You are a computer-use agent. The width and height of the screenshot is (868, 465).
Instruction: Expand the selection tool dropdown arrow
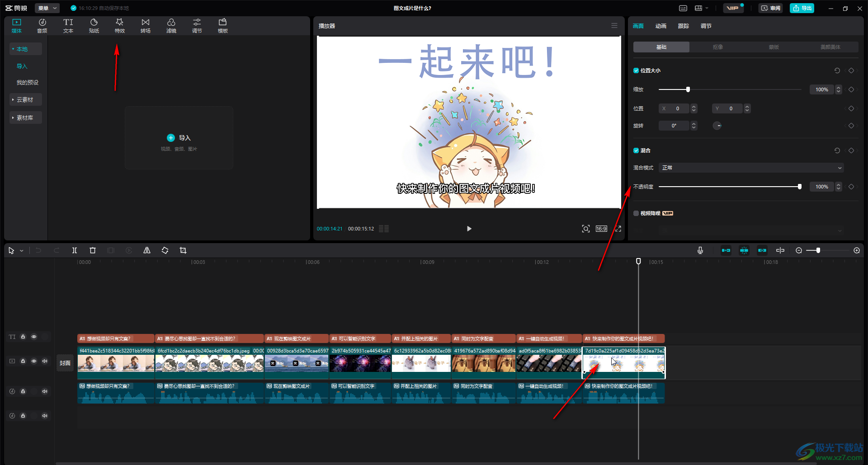(21, 251)
